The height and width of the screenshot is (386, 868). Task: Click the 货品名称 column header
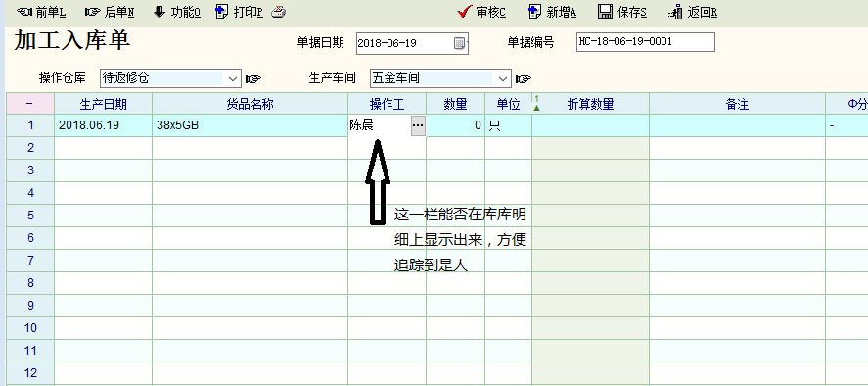pyautogui.click(x=251, y=104)
